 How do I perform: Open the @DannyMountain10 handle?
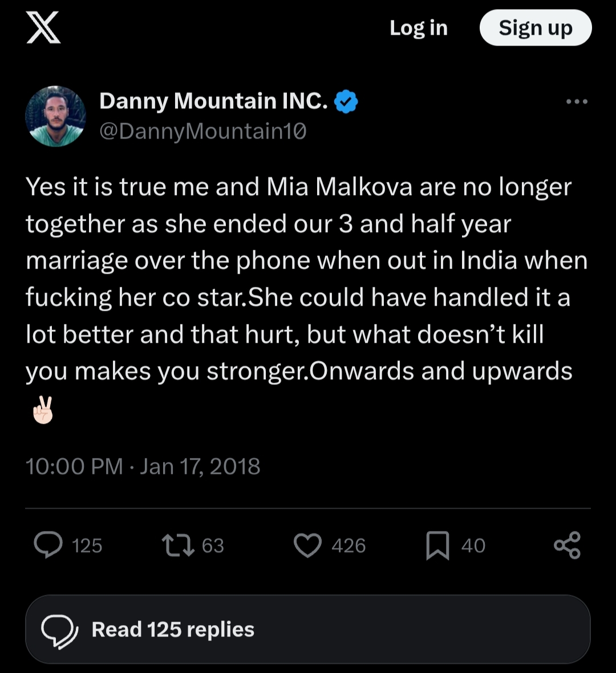[x=202, y=131]
